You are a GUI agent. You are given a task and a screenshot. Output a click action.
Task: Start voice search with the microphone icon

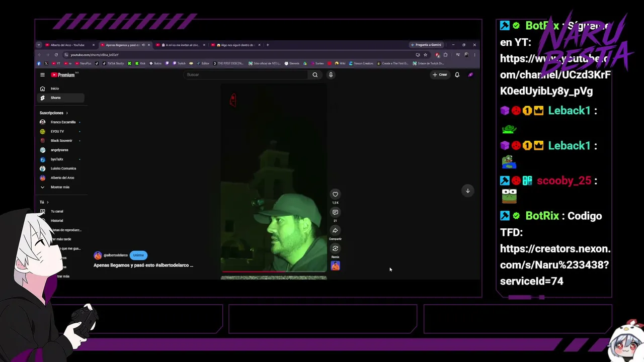[331, 75]
